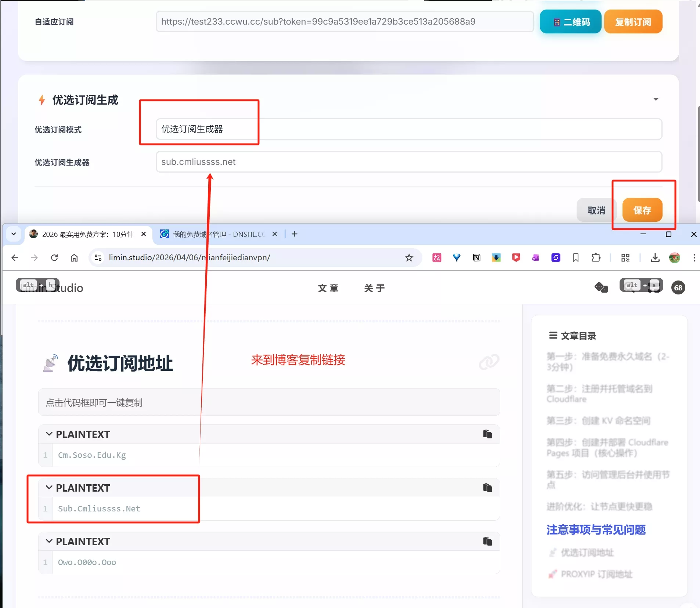Click the purple swirl extension icon
Screen dimensions: 700x608
(556, 258)
